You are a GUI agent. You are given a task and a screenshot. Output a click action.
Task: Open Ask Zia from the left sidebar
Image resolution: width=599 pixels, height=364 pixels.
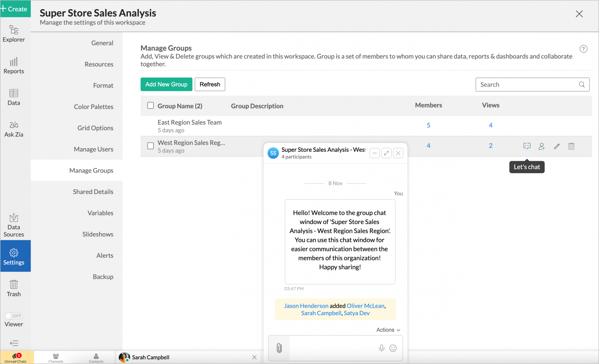(14, 129)
